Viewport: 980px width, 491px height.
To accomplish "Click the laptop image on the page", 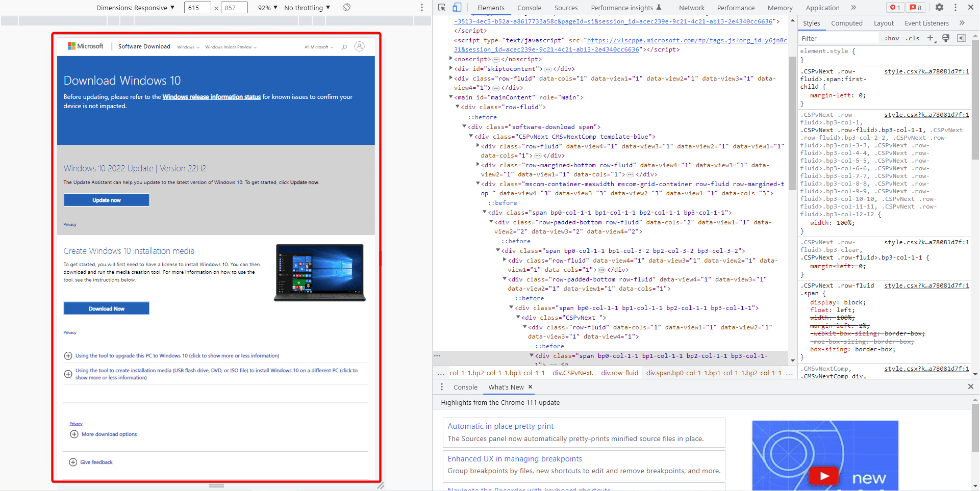I will [320, 273].
